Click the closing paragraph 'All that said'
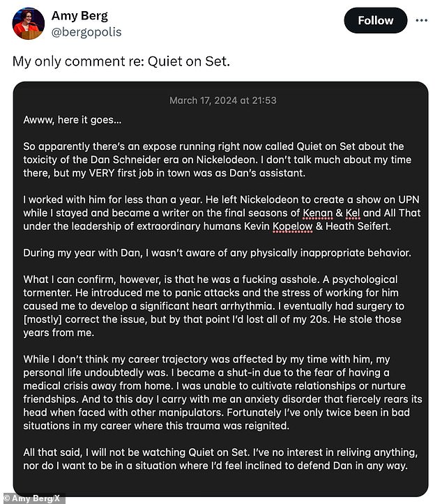This screenshot has width=442, height=504. click(x=220, y=459)
